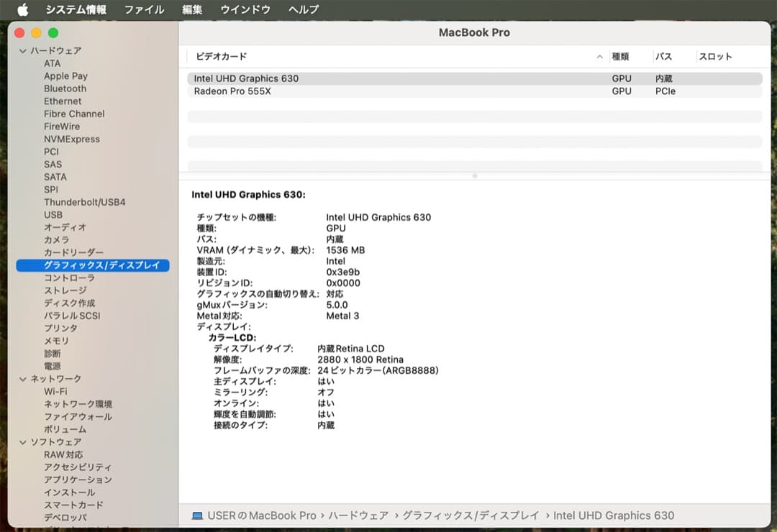Screen dimensions: 777x532
Task: Collapse the ハードウェア section
Action: point(23,50)
